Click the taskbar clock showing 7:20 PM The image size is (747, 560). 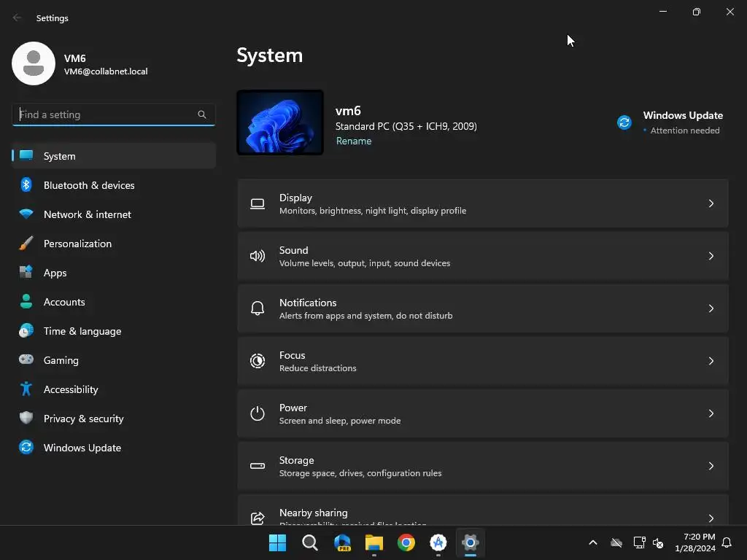(x=695, y=542)
